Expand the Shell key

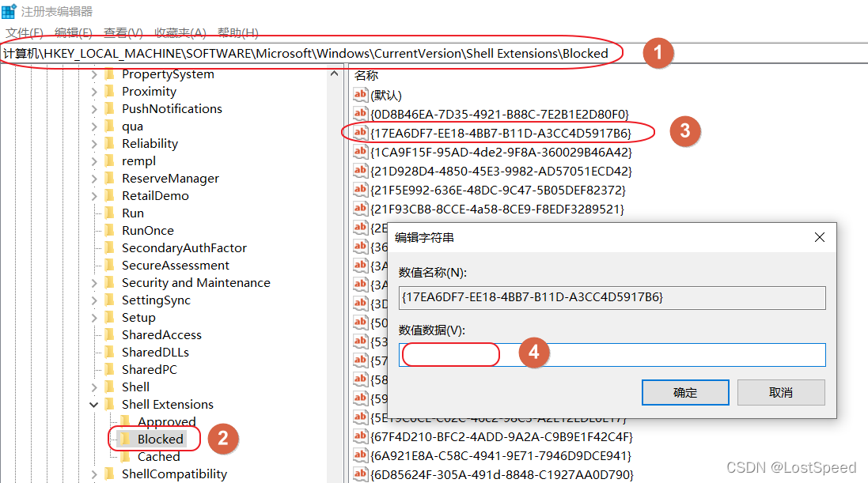(x=93, y=387)
